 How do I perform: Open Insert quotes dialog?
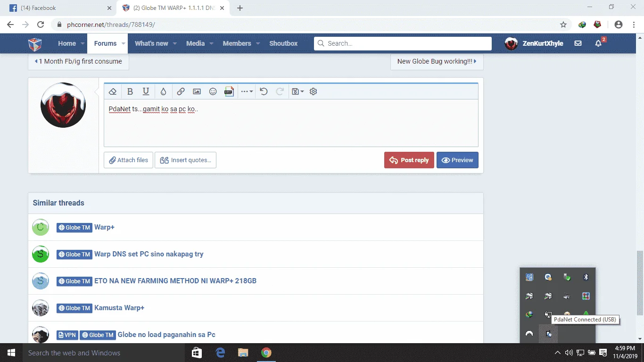click(186, 160)
